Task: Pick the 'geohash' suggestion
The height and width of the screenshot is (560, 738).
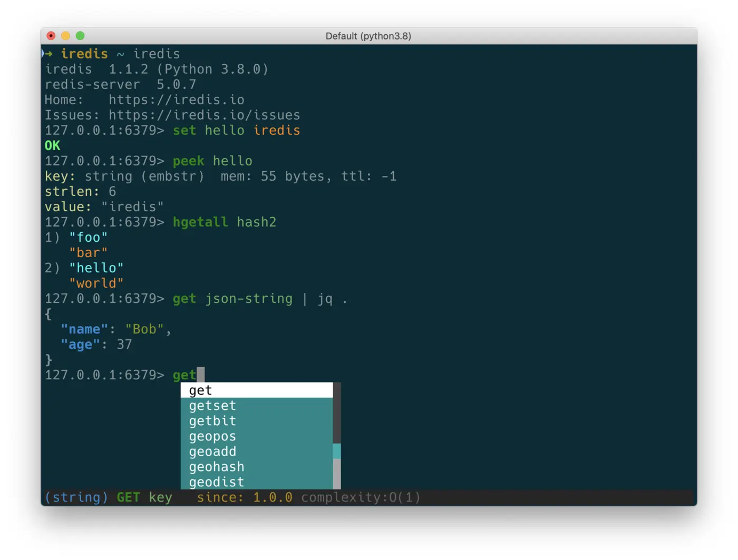Action: coord(257,467)
